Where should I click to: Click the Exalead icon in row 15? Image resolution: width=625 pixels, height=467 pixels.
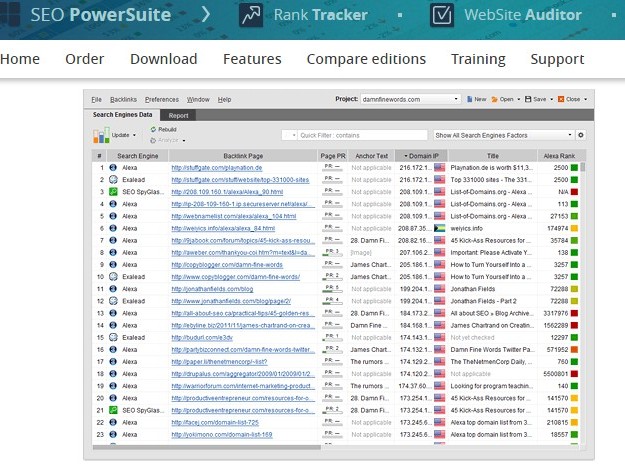point(113,337)
